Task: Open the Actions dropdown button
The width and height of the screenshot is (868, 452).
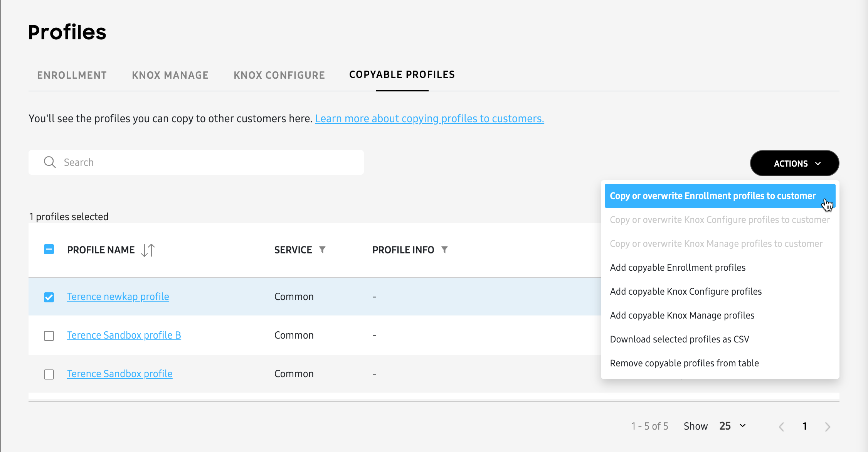Action: tap(794, 163)
